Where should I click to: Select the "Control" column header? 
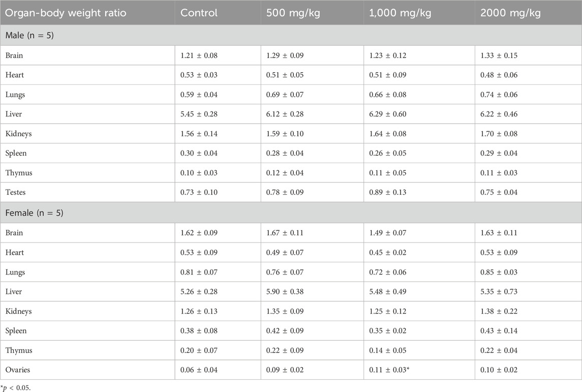199,13
